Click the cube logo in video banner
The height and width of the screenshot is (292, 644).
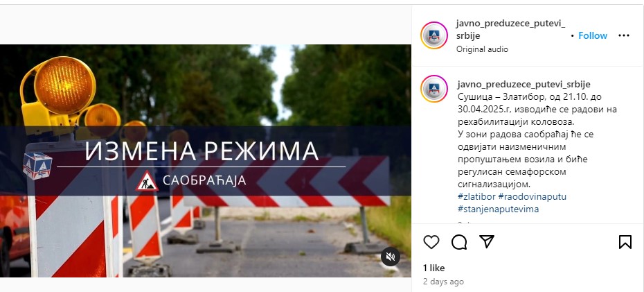point(37,166)
